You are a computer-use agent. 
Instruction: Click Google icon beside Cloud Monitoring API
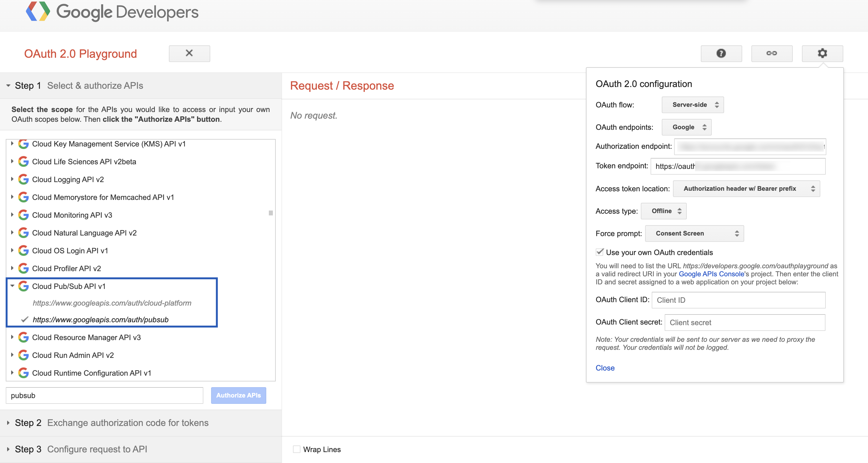pyautogui.click(x=23, y=215)
